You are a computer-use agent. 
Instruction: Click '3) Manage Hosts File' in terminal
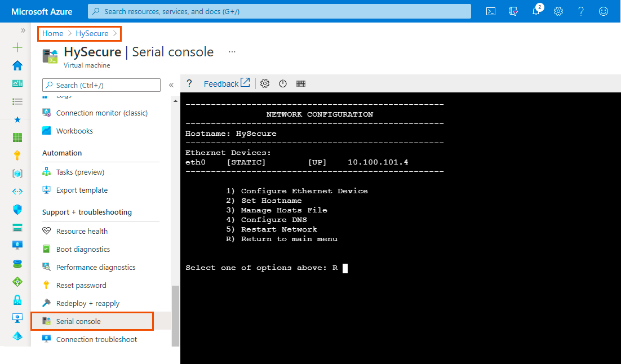(x=277, y=210)
